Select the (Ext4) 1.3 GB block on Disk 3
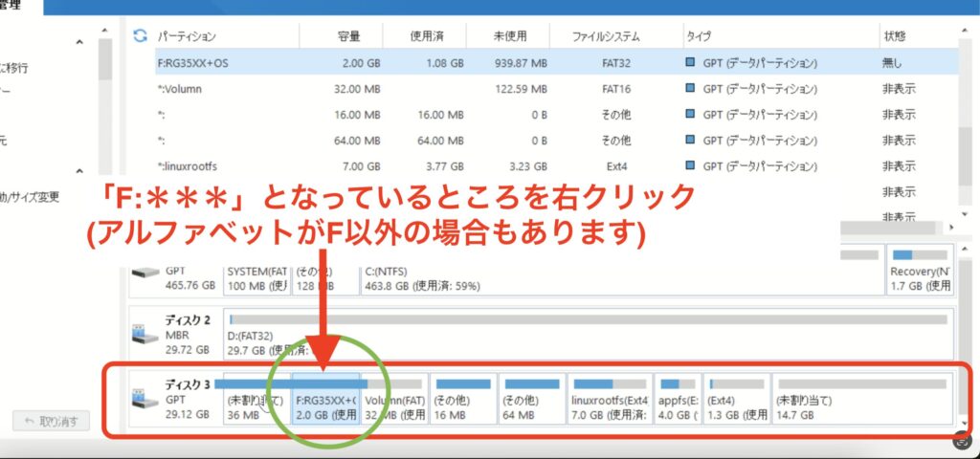Viewport: 980px width, 459px height. pos(737,399)
